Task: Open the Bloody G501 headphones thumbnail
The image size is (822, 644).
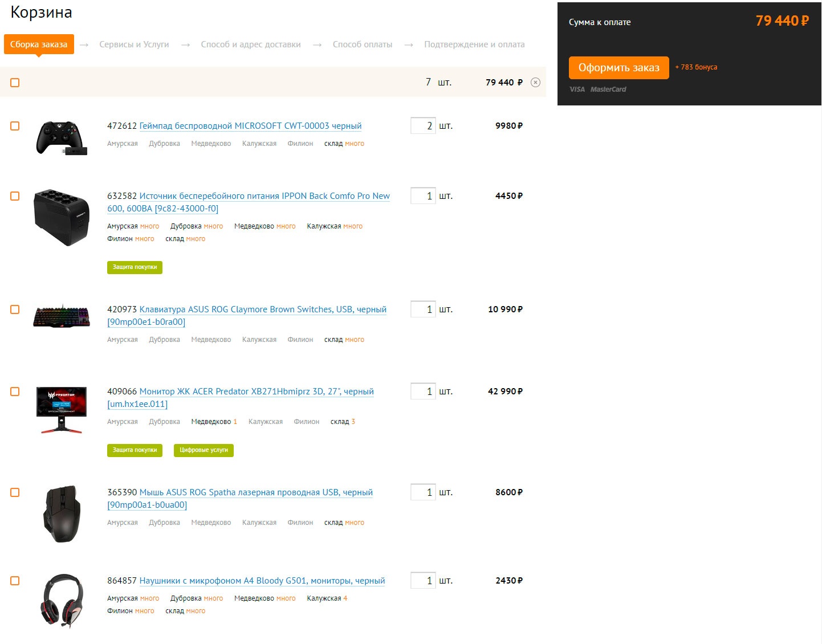Action: (62, 600)
